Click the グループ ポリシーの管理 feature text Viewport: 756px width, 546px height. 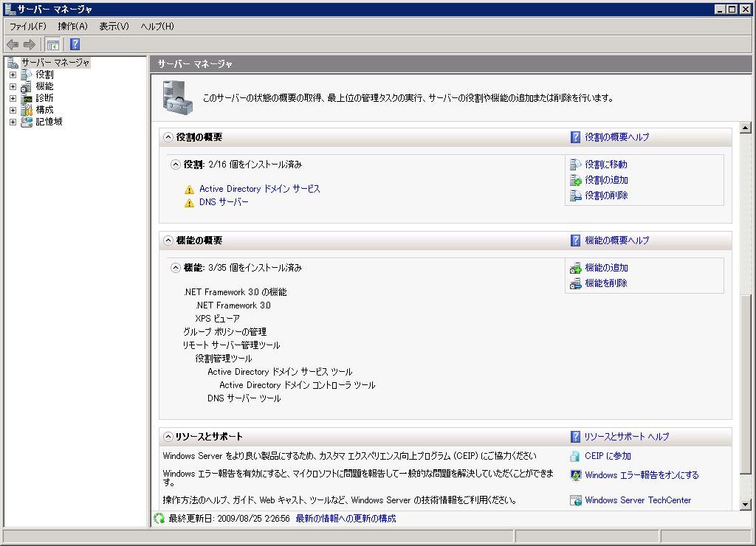pyautogui.click(x=224, y=332)
